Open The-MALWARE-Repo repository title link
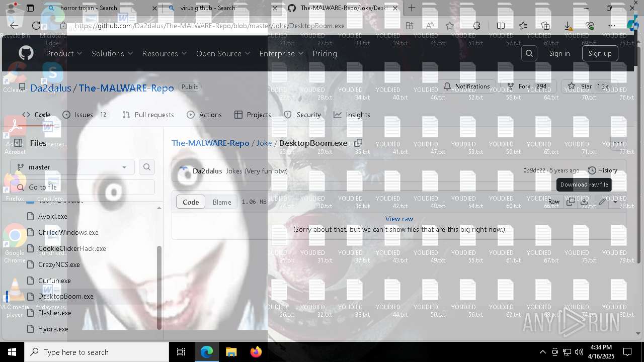 (x=126, y=88)
